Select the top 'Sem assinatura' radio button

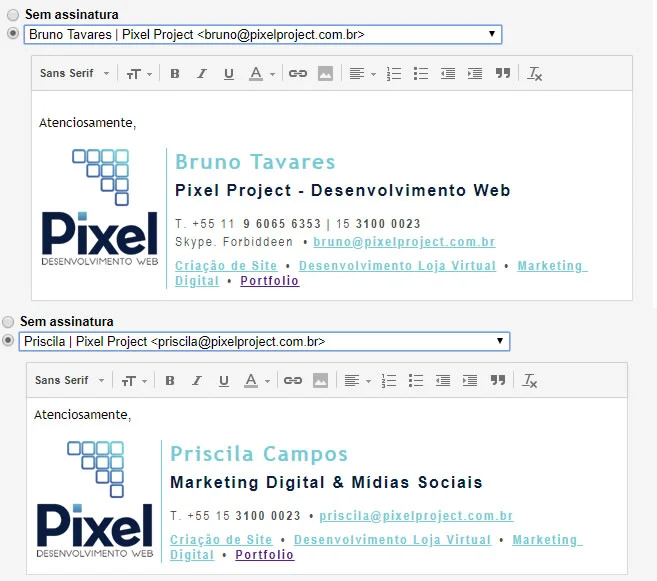[13, 15]
